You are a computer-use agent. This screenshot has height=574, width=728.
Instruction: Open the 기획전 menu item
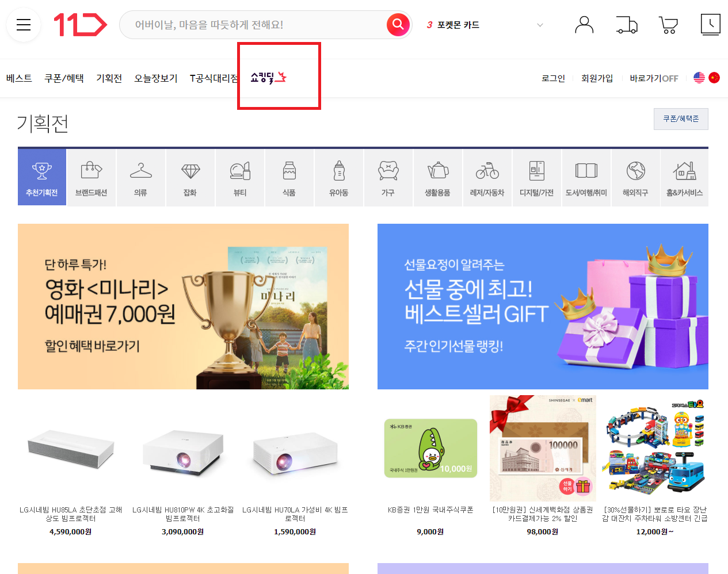(109, 78)
